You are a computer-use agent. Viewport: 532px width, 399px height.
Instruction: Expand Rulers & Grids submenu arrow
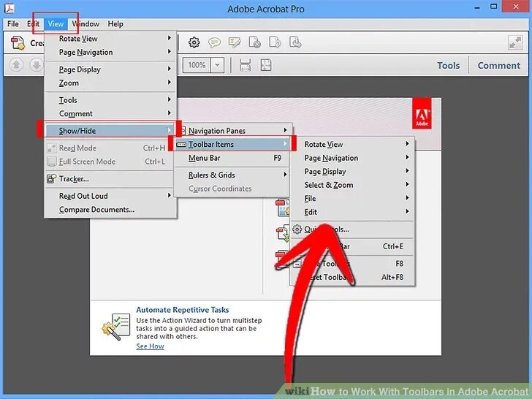tap(285, 175)
